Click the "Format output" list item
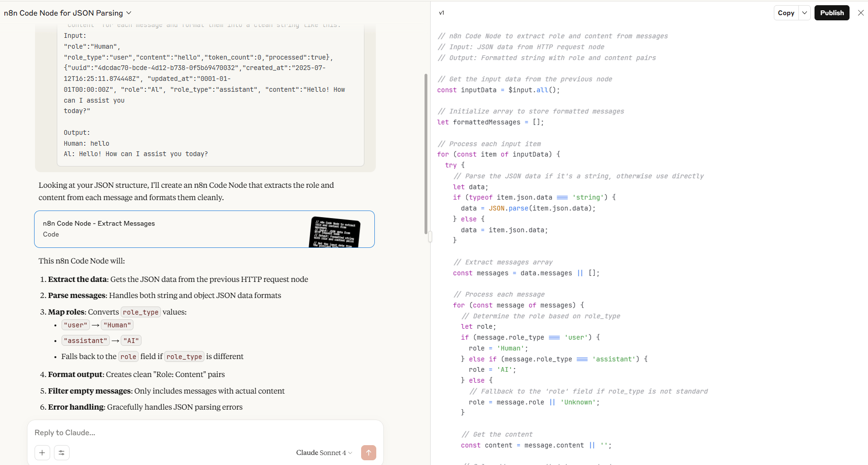Screen dimensions: 868x465 [x=136, y=374]
